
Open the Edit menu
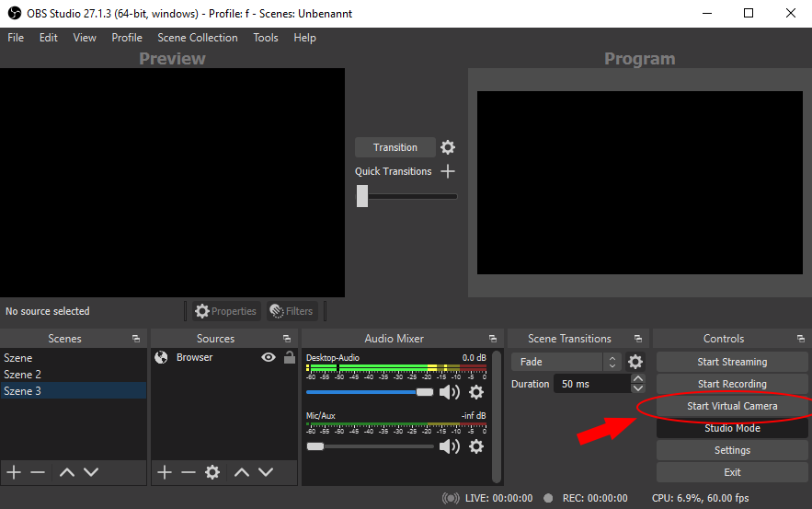[48, 38]
